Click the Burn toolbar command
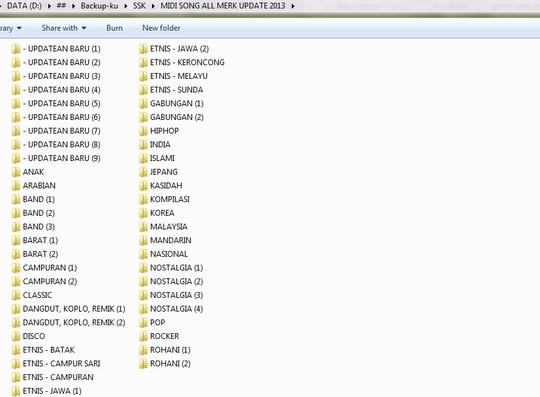This screenshot has width=540, height=397. coord(114,28)
